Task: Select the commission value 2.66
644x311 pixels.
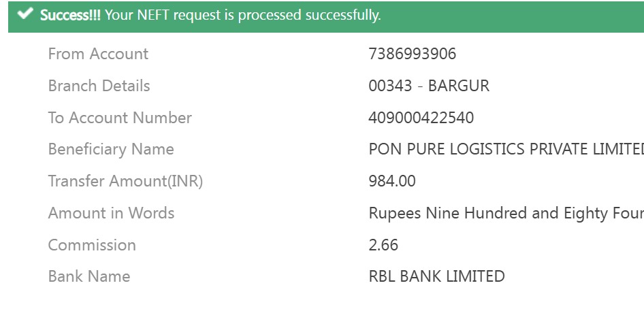Action: tap(383, 245)
